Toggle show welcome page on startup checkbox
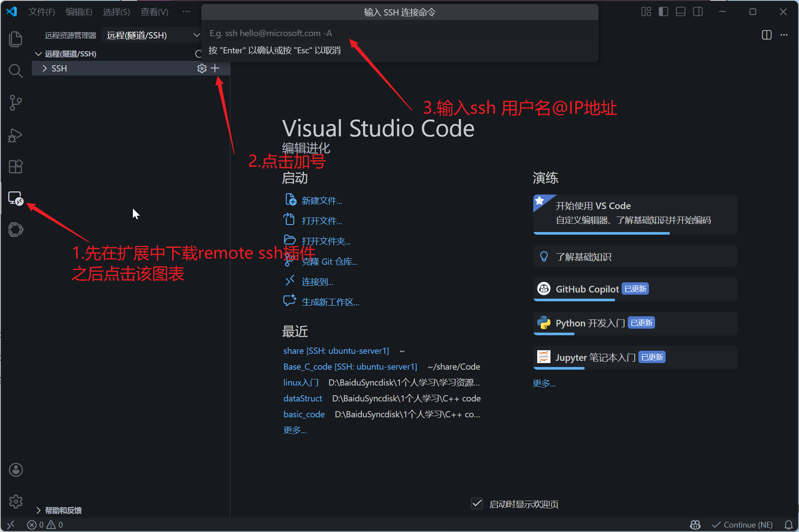This screenshot has height=532, width=799. click(477, 504)
